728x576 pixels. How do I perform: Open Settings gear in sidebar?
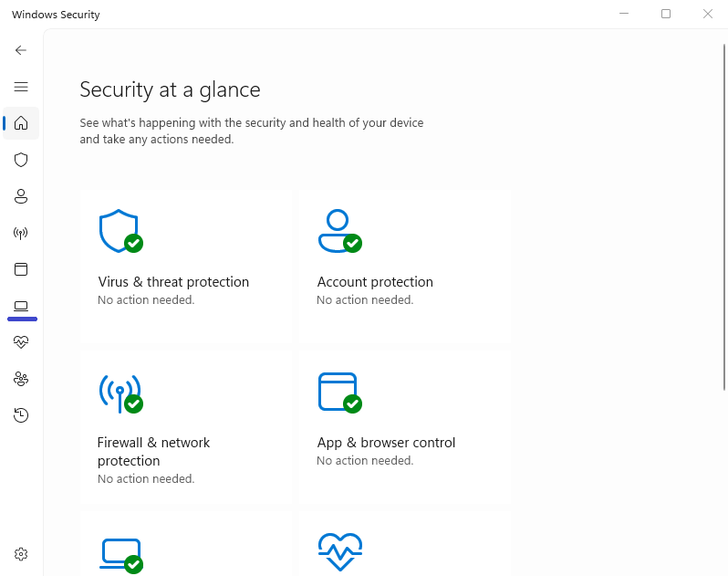pos(21,554)
